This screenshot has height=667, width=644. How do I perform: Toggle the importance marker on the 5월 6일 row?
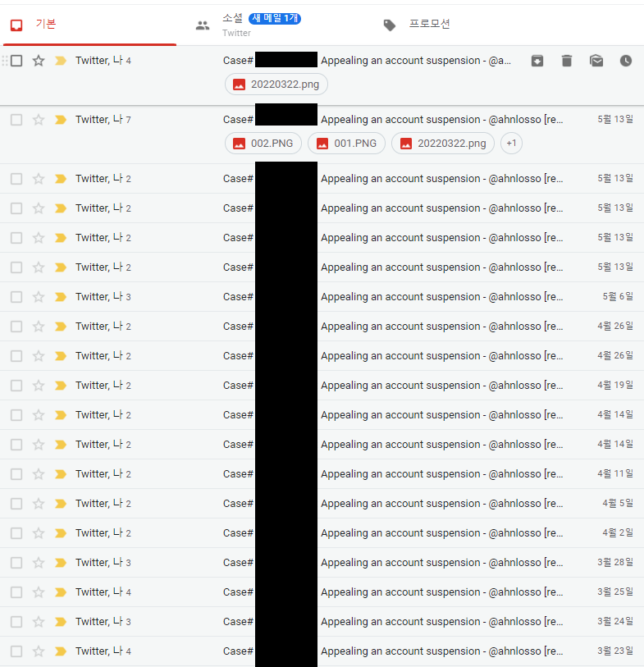61,297
